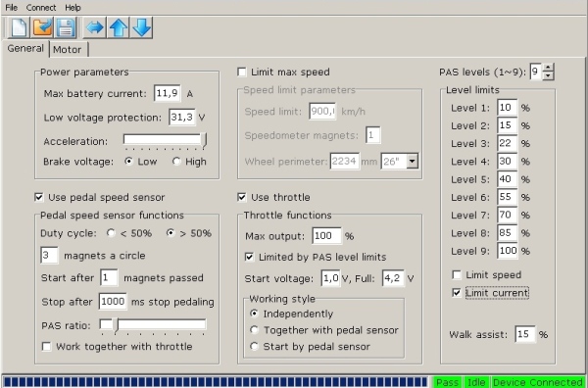Open the Help menu
This screenshot has width=588, height=388.
tap(73, 8)
